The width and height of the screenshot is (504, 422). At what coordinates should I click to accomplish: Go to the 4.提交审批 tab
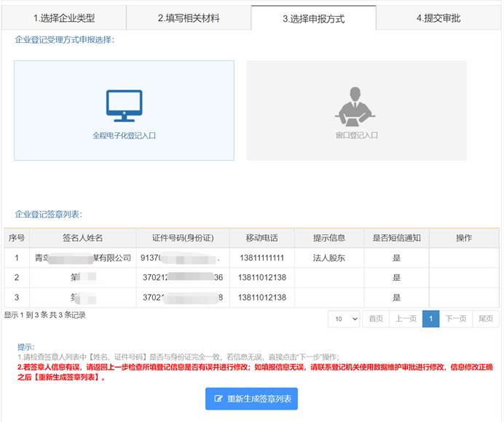pyautogui.click(x=438, y=18)
